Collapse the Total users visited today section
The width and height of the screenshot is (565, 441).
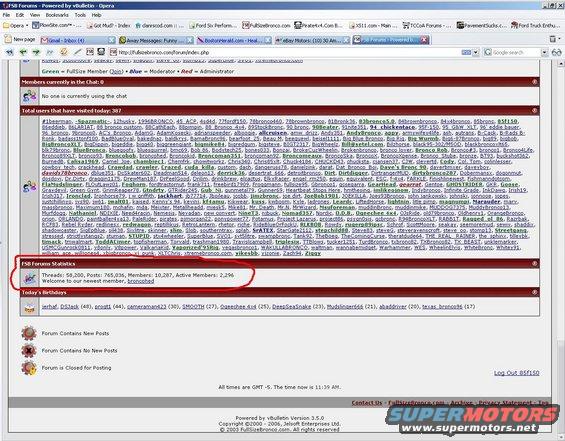tap(535, 111)
